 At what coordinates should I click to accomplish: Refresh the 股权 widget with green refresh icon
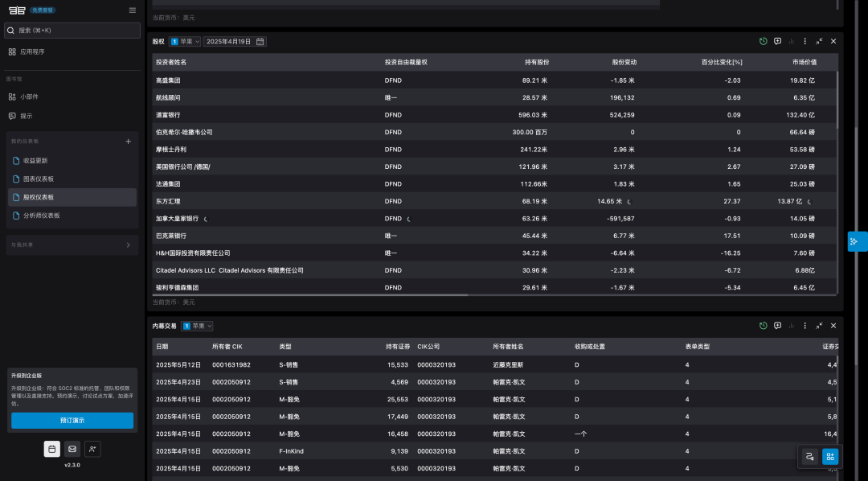tap(764, 42)
